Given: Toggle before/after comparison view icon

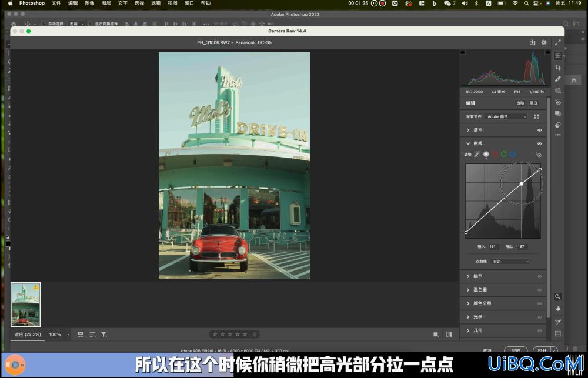Looking at the screenshot, I should point(449,334).
